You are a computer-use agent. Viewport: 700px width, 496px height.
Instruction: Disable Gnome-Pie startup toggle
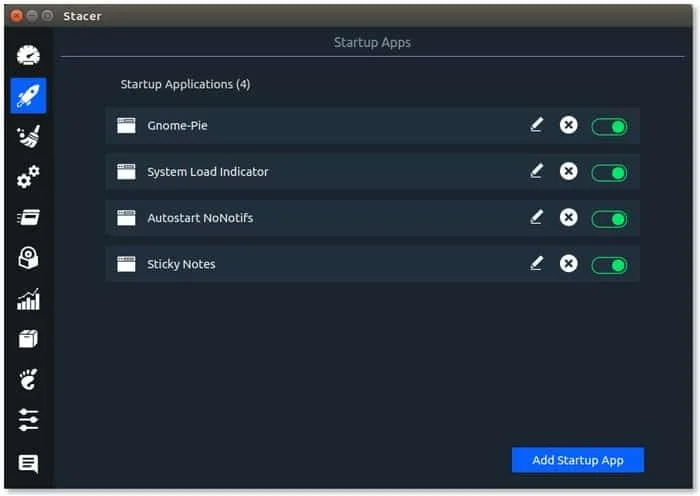click(609, 127)
